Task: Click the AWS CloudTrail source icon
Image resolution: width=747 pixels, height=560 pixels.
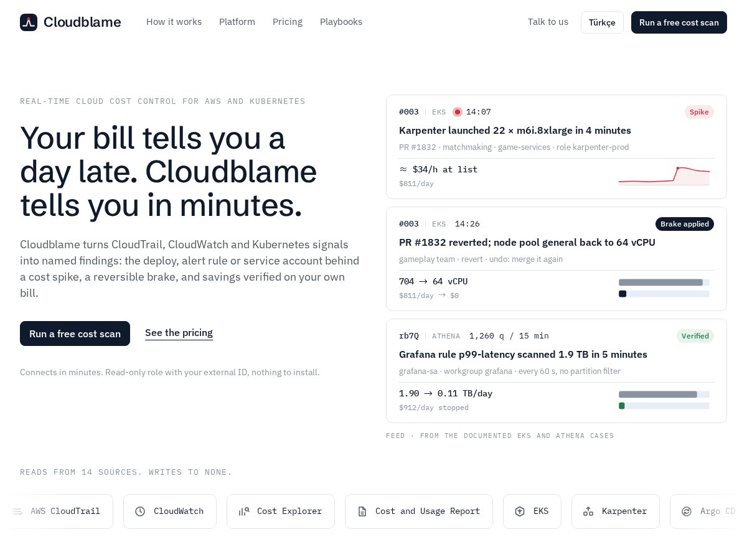Action: [17, 511]
